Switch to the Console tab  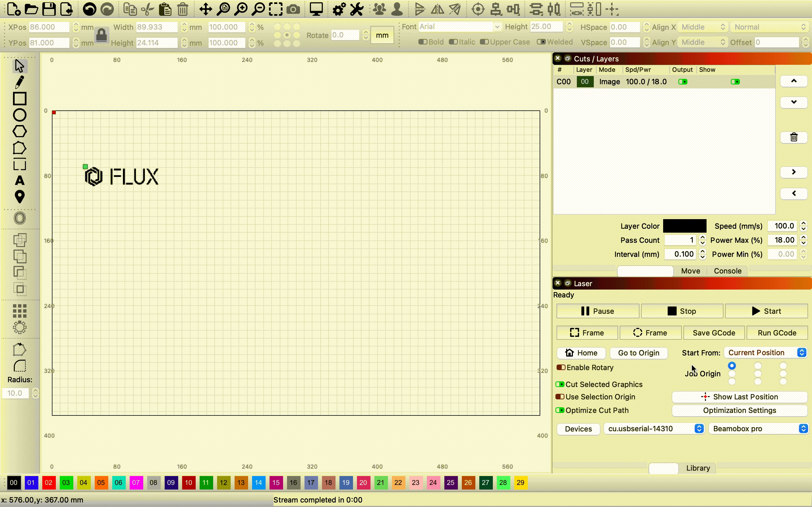click(x=727, y=271)
